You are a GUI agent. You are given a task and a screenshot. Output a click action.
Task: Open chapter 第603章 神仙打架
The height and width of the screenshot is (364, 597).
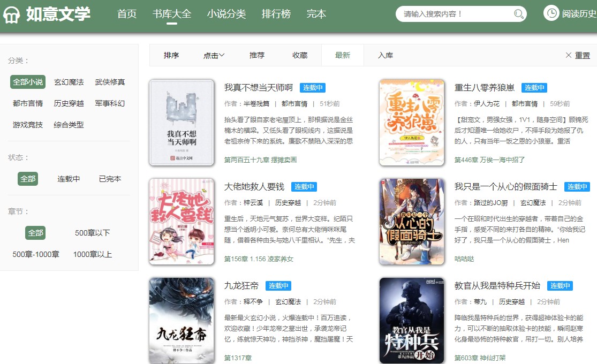(480, 358)
